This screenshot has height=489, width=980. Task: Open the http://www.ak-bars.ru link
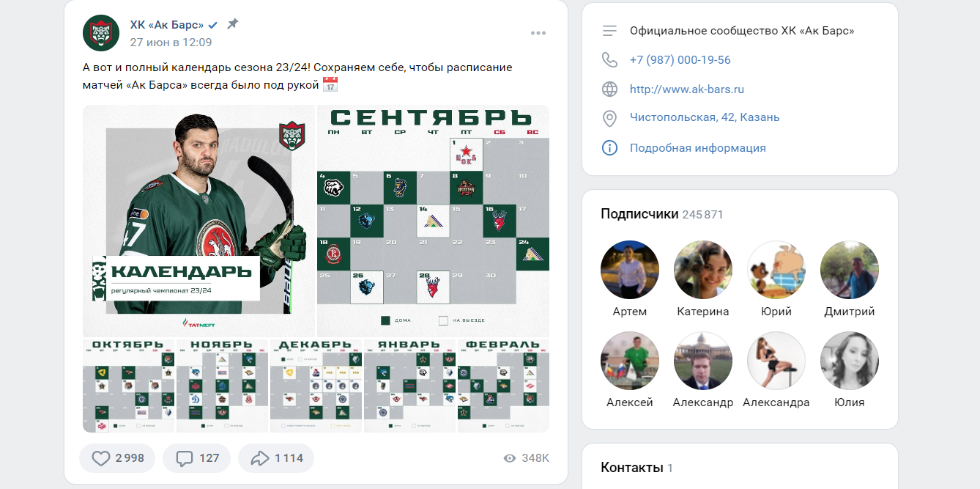coord(687,89)
